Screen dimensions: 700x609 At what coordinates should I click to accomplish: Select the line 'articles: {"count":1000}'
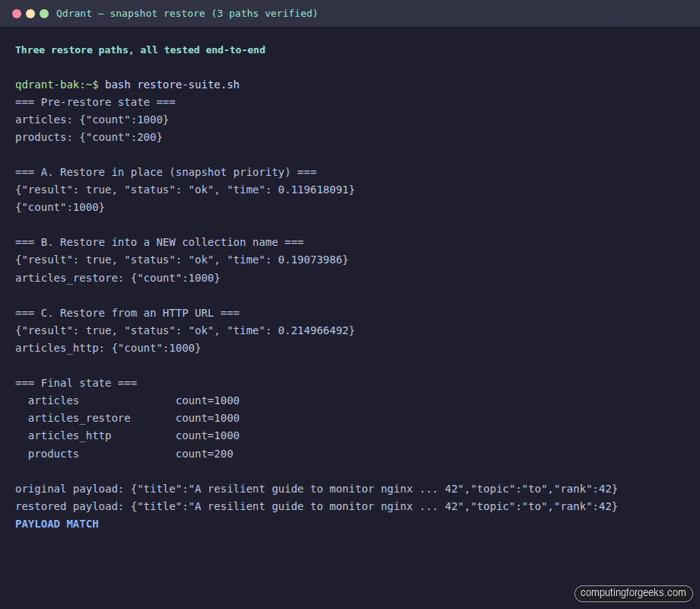tap(92, 120)
